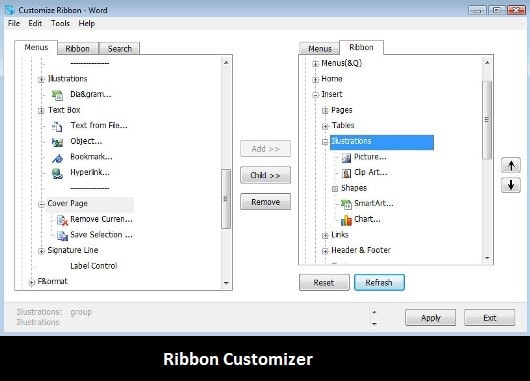This screenshot has height=381, width=530.
Task: Choose the Object item icon
Action: tap(57, 142)
